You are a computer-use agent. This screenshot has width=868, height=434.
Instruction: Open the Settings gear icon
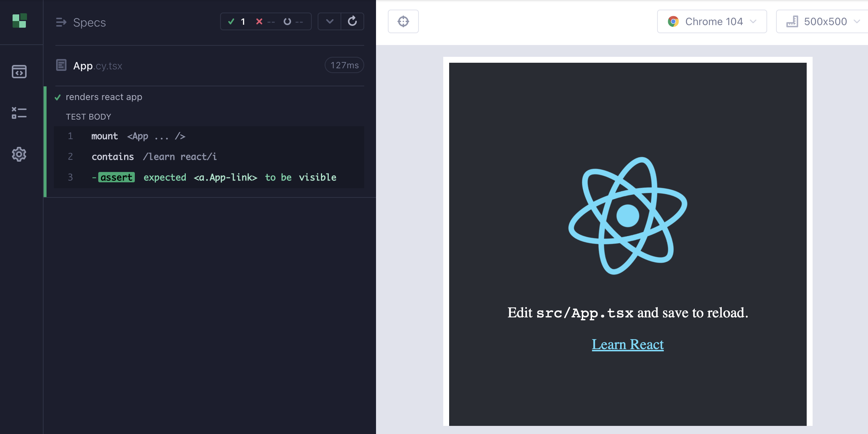point(19,154)
